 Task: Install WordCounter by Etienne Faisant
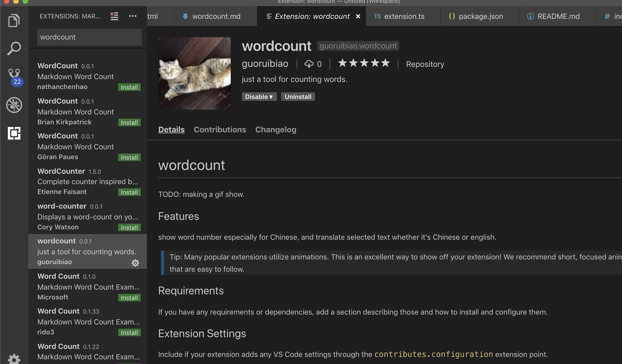point(129,192)
